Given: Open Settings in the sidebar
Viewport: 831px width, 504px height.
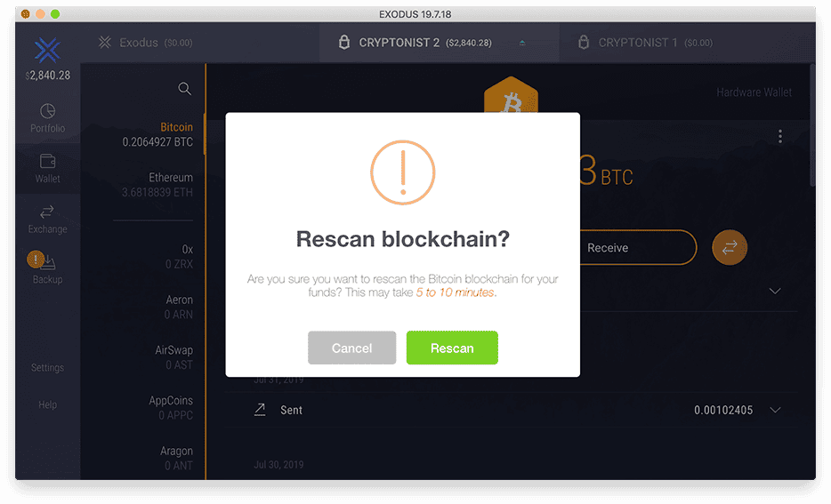Looking at the screenshot, I should pos(47,367).
